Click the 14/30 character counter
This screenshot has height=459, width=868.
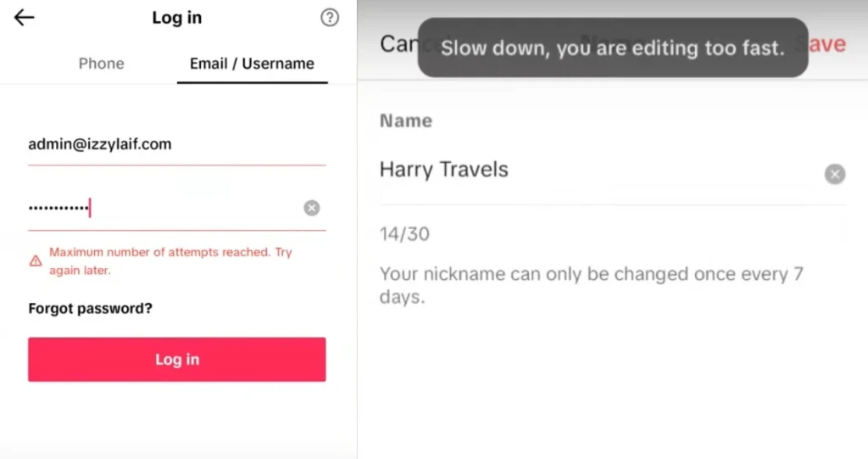pyautogui.click(x=404, y=234)
